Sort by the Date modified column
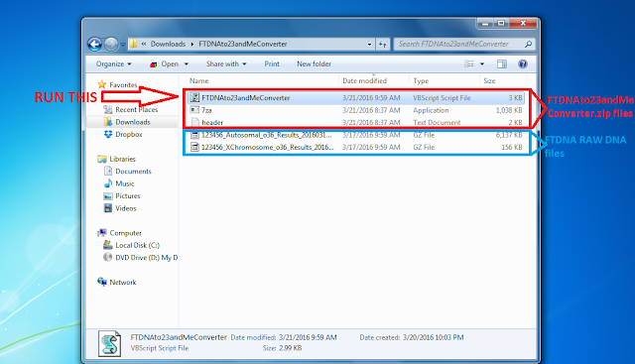 (364, 81)
